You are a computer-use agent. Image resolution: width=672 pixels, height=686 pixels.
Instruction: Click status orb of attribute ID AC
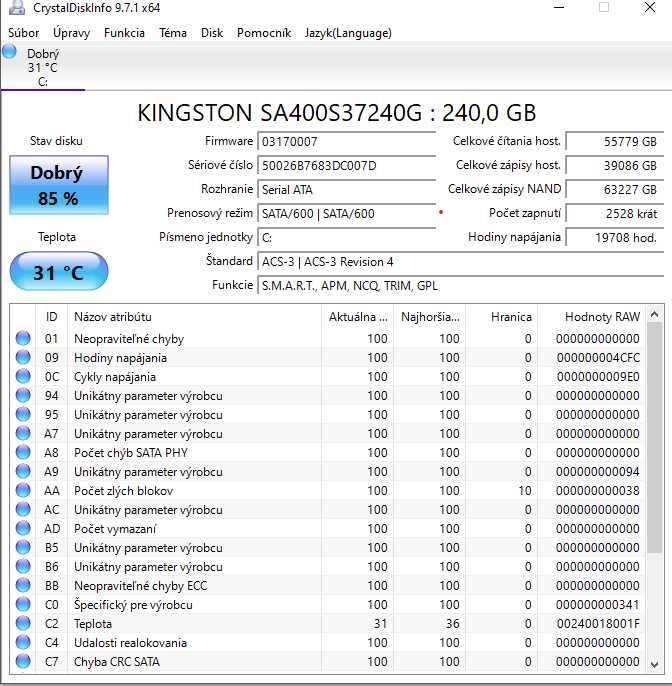pyautogui.click(x=23, y=509)
